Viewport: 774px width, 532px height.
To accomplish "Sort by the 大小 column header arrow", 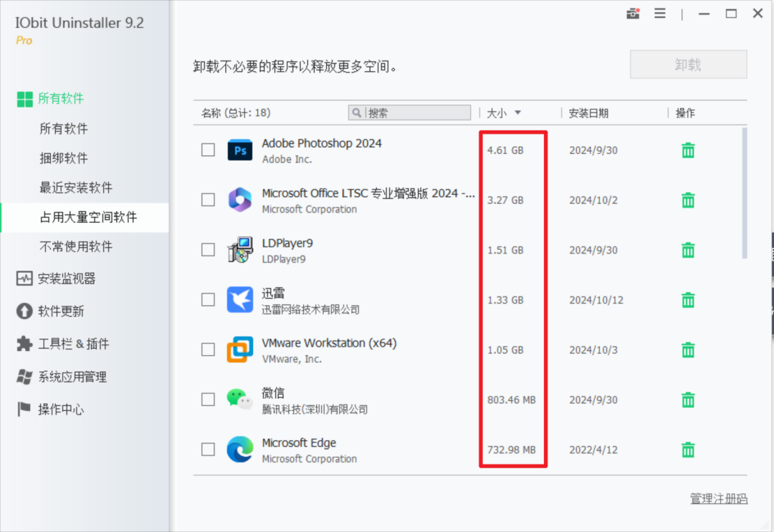I will [x=518, y=113].
